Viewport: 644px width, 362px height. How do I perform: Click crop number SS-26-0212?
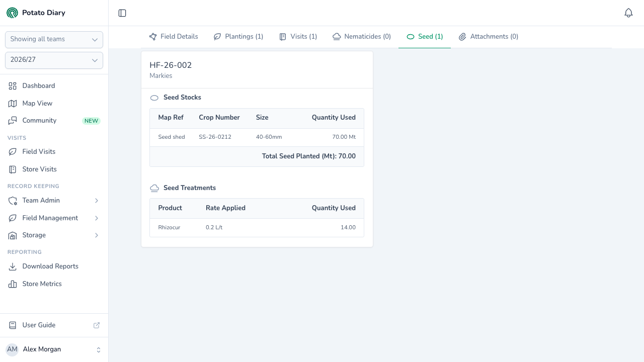215,137
